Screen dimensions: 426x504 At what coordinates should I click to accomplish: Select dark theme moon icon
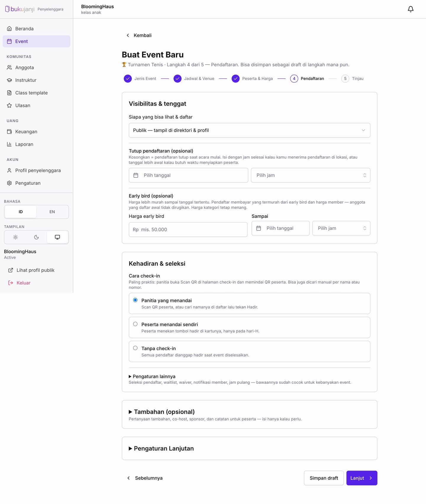[36, 237]
